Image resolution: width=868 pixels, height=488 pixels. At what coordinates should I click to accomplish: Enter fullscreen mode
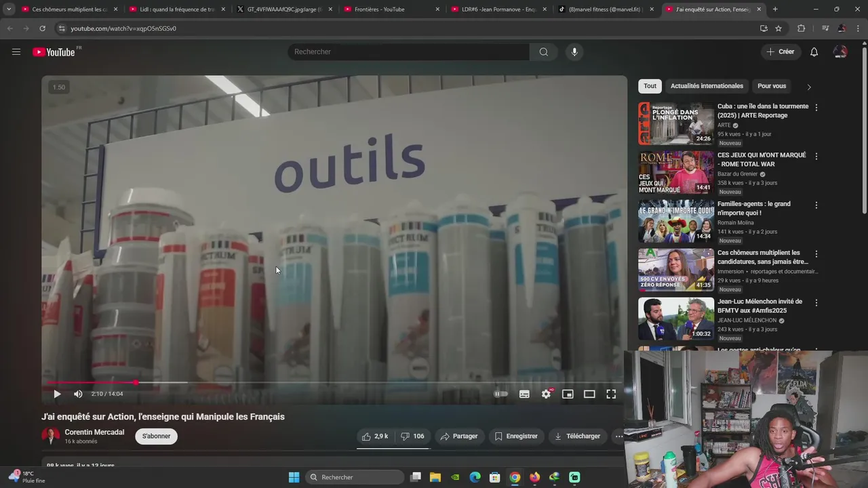[611, 394]
